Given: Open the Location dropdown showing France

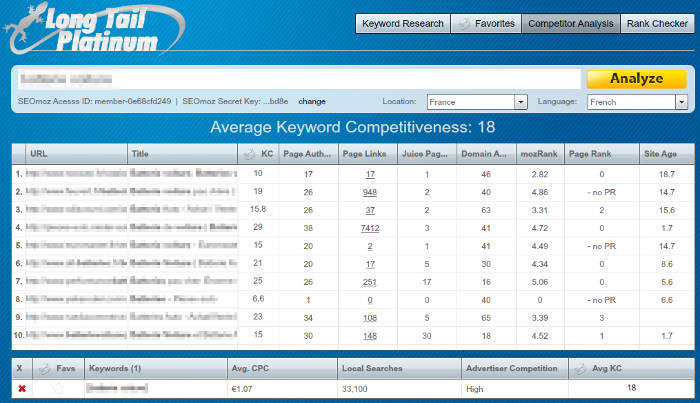Looking at the screenshot, I should click(477, 102).
